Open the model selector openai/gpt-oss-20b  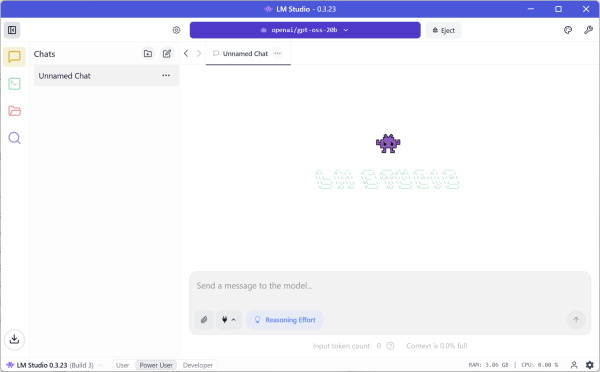click(305, 30)
